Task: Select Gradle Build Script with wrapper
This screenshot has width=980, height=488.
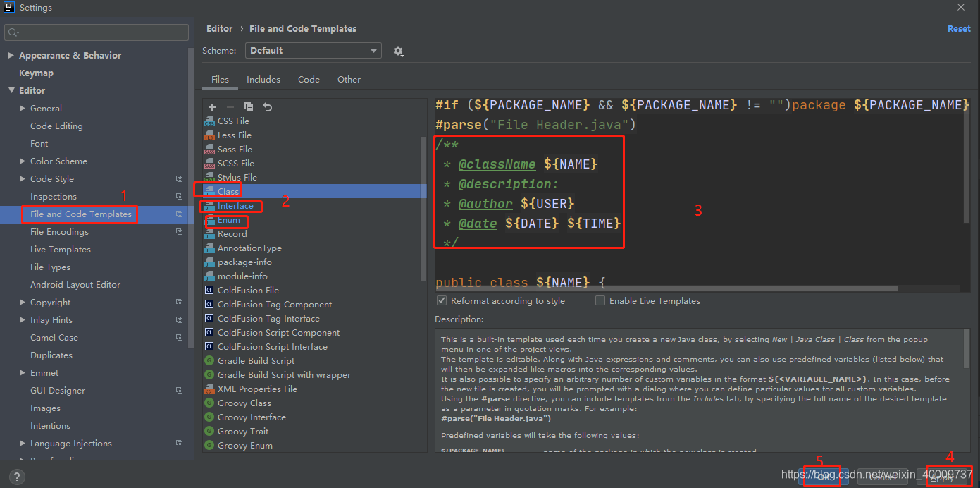Action: click(x=284, y=375)
